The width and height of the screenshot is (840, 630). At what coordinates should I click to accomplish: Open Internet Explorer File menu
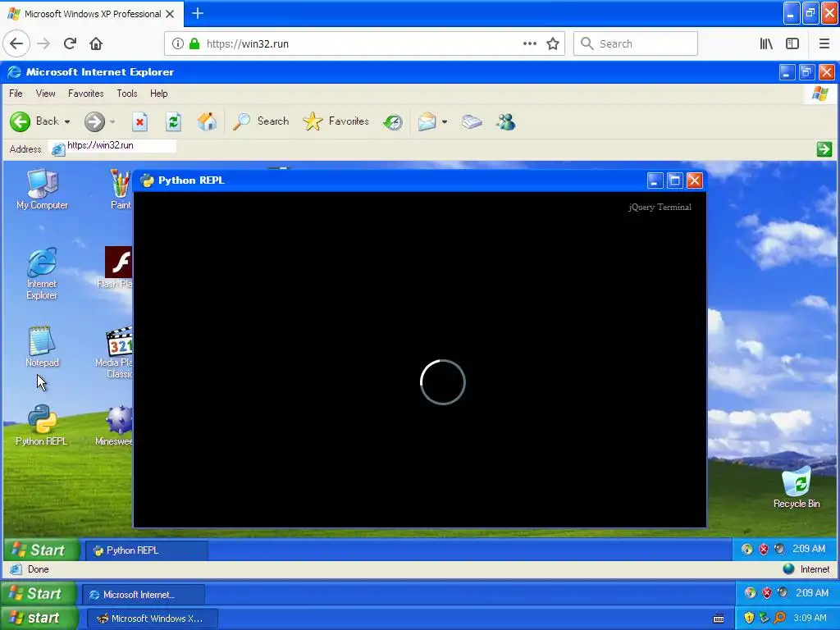(16, 94)
